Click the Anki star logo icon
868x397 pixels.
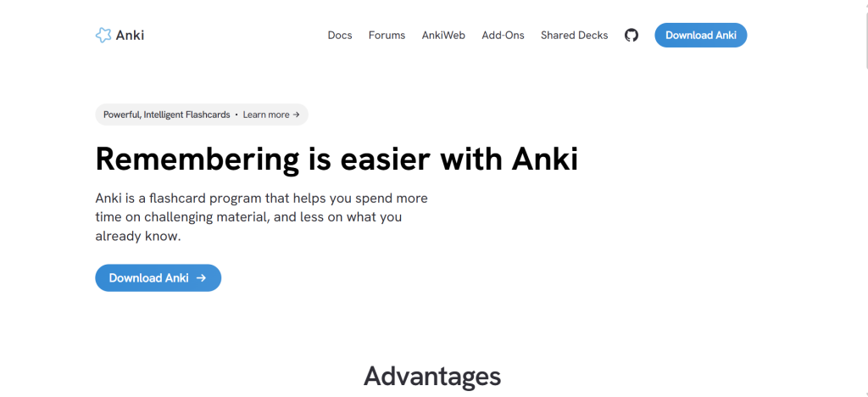tap(103, 35)
